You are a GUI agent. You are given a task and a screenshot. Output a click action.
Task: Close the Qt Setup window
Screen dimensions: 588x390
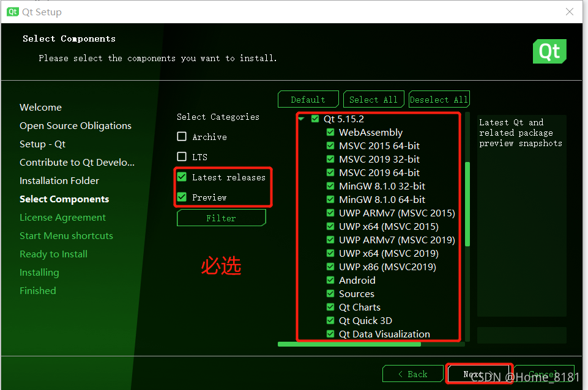coord(569,12)
